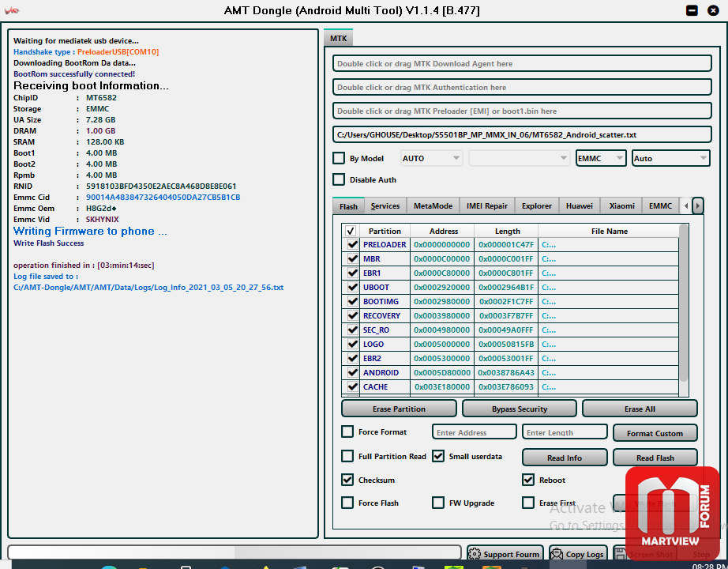Untick the Small userdata checkbox
This screenshot has width=728, height=569.
[437, 456]
